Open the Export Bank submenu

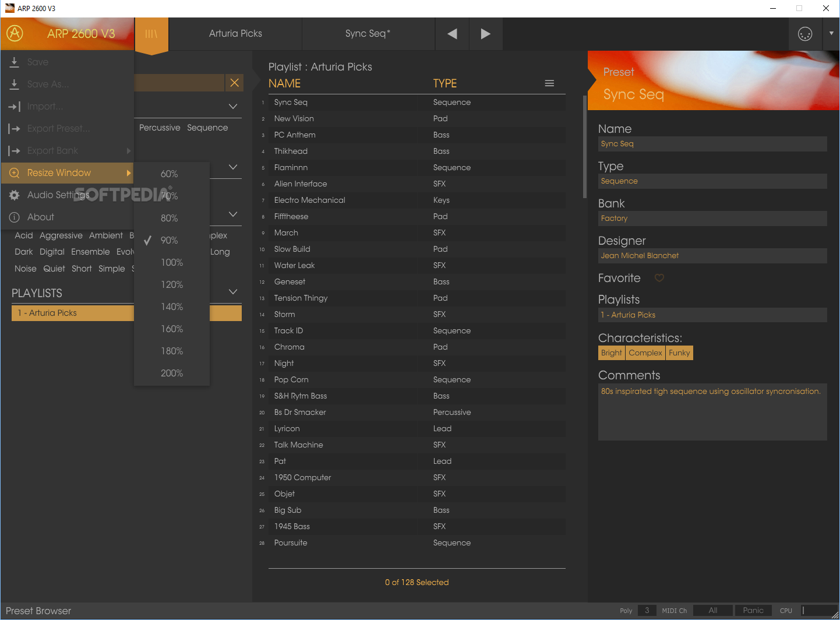click(67, 150)
